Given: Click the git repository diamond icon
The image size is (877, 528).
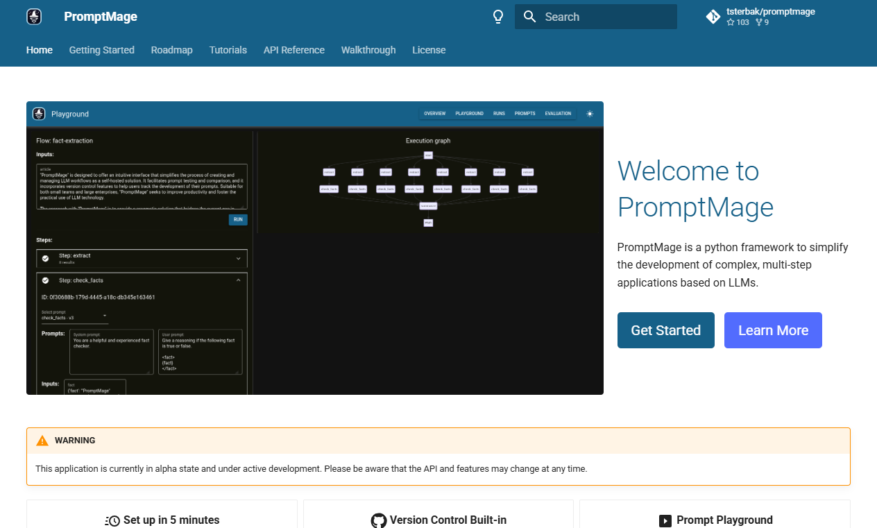Looking at the screenshot, I should [x=713, y=17].
